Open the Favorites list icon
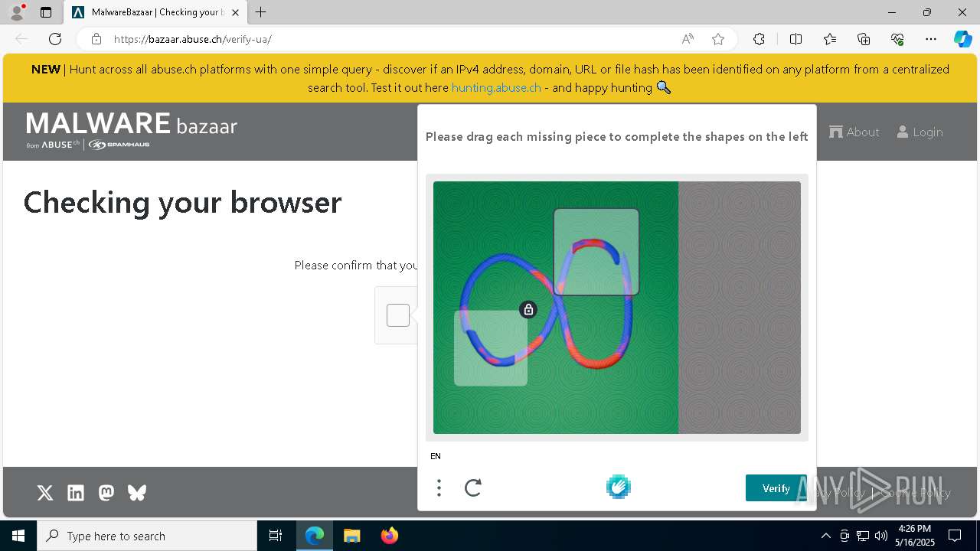This screenshot has width=980, height=551. 830,39
